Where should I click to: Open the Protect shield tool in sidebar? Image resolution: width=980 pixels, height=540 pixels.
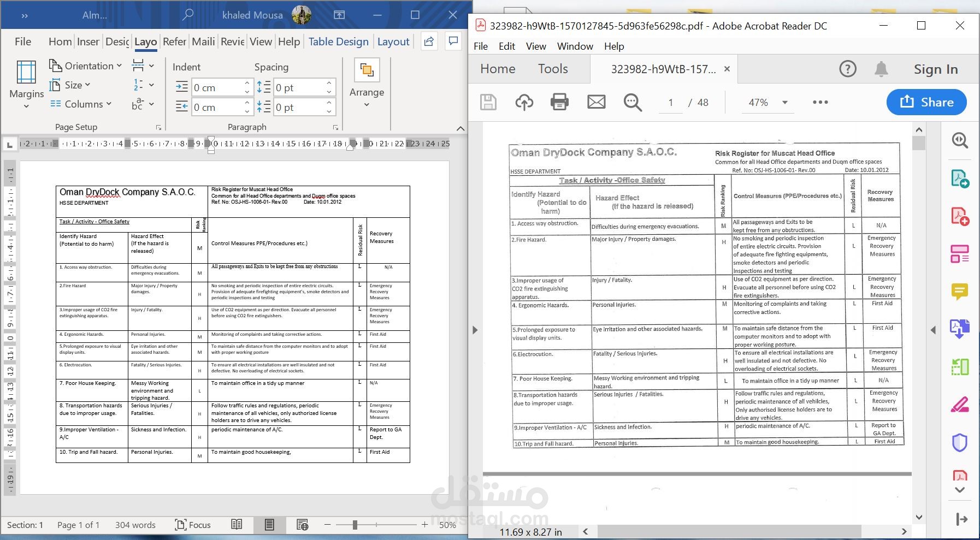coord(960,442)
